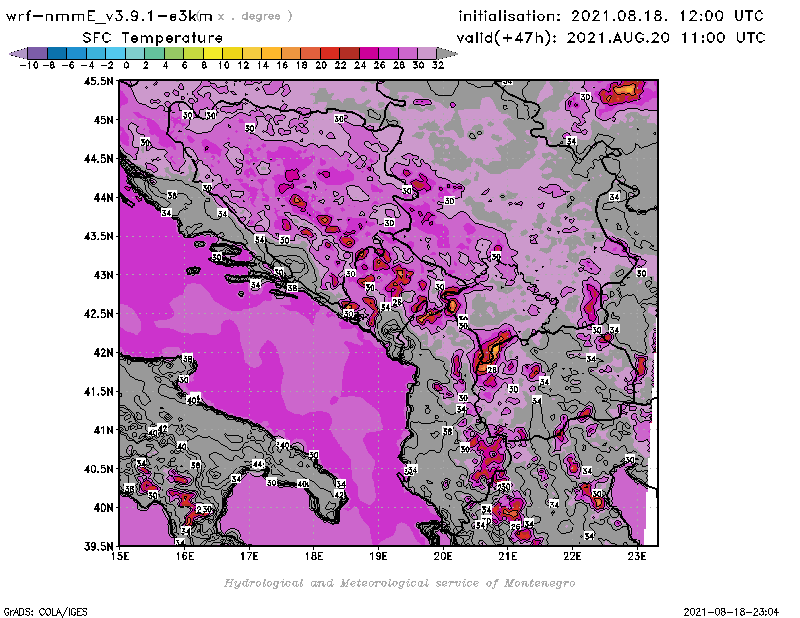Click the 15E longitude axis label
This screenshot has width=800, height=618.
click(x=121, y=556)
